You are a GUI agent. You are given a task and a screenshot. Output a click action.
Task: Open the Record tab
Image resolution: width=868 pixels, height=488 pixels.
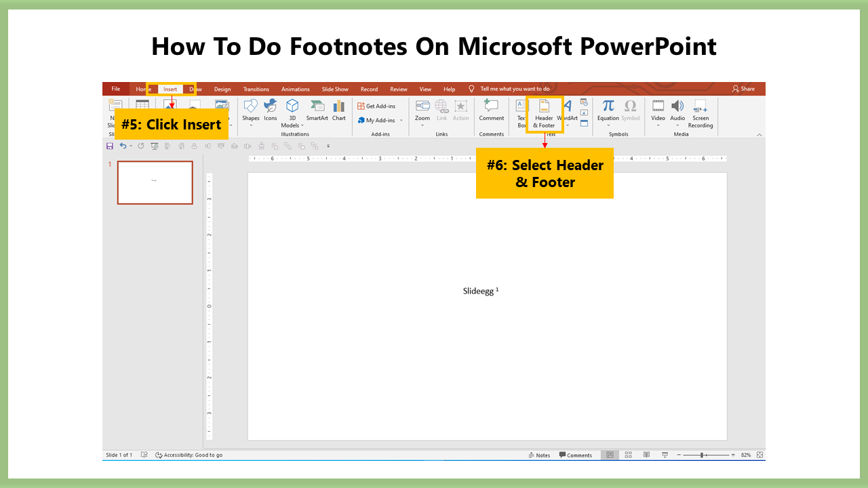coord(369,89)
